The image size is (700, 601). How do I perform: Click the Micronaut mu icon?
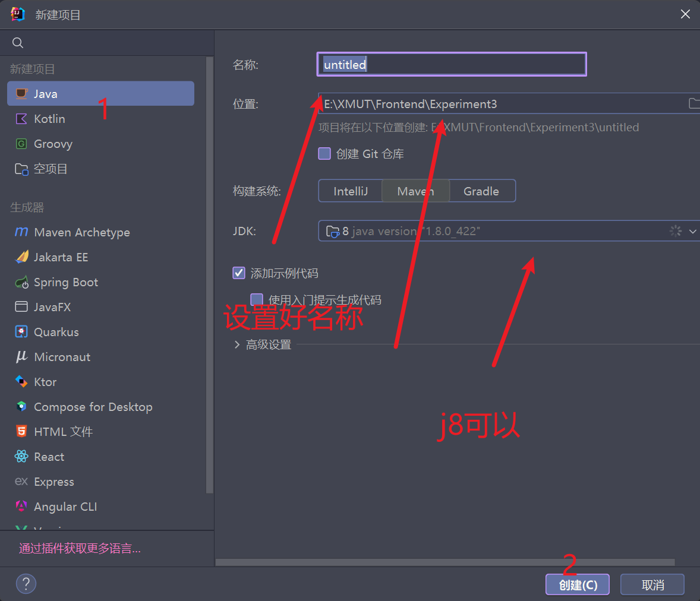click(x=21, y=356)
